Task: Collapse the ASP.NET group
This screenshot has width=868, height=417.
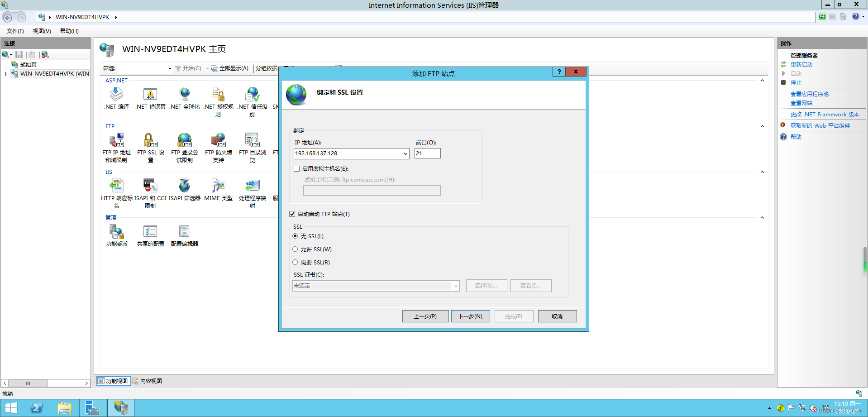Action: pyautogui.click(x=762, y=81)
